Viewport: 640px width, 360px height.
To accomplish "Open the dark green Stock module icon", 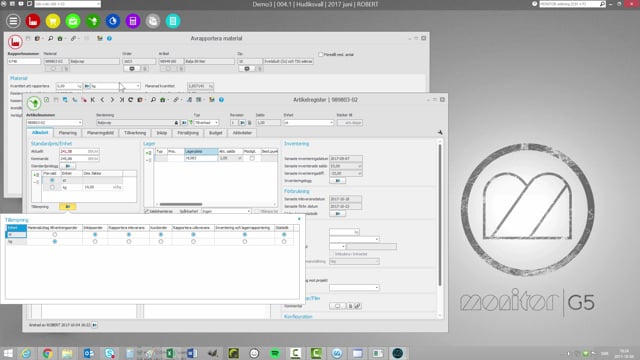I will click(x=93, y=21).
